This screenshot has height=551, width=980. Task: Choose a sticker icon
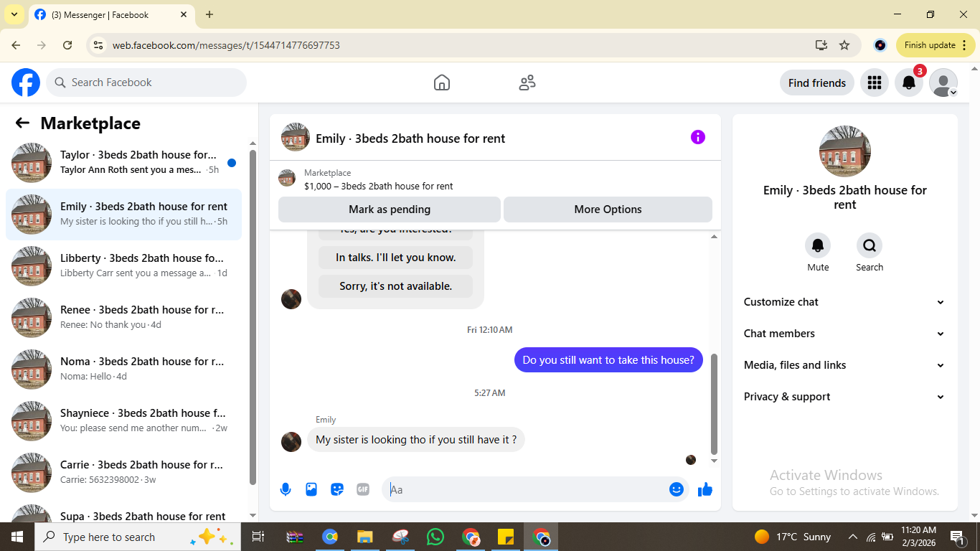[337, 489]
